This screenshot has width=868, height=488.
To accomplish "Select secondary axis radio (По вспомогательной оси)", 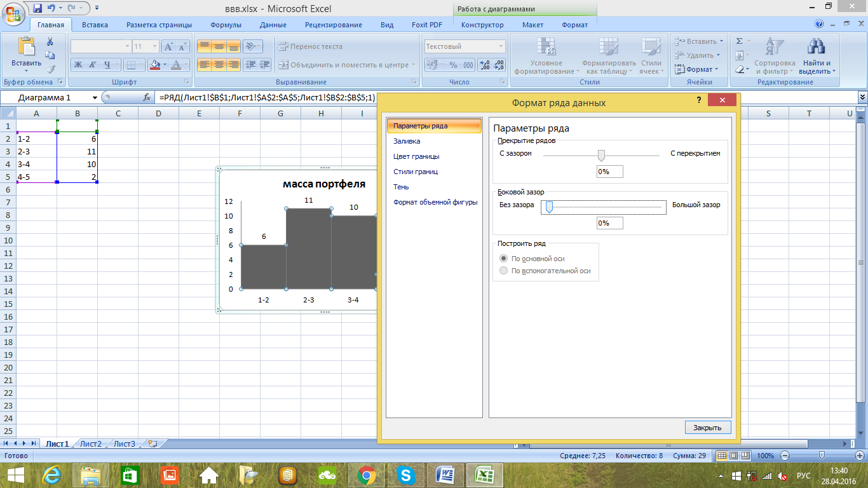I will (504, 271).
